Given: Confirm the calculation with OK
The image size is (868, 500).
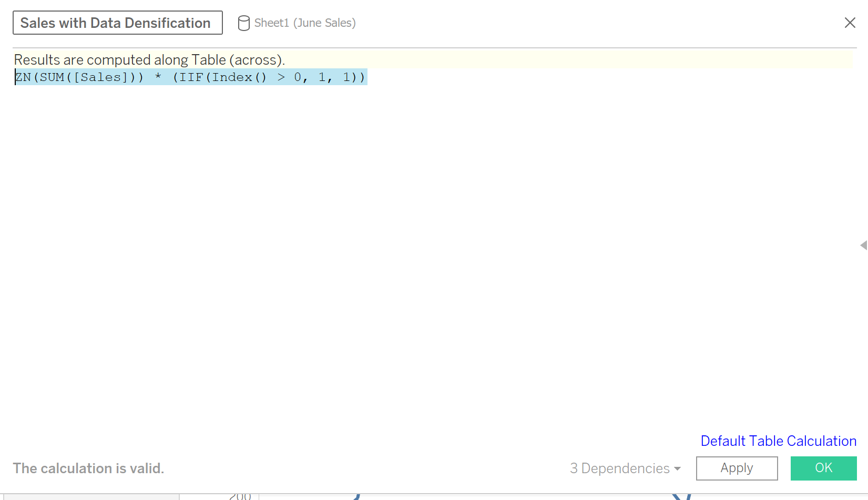Looking at the screenshot, I should coord(823,467).
